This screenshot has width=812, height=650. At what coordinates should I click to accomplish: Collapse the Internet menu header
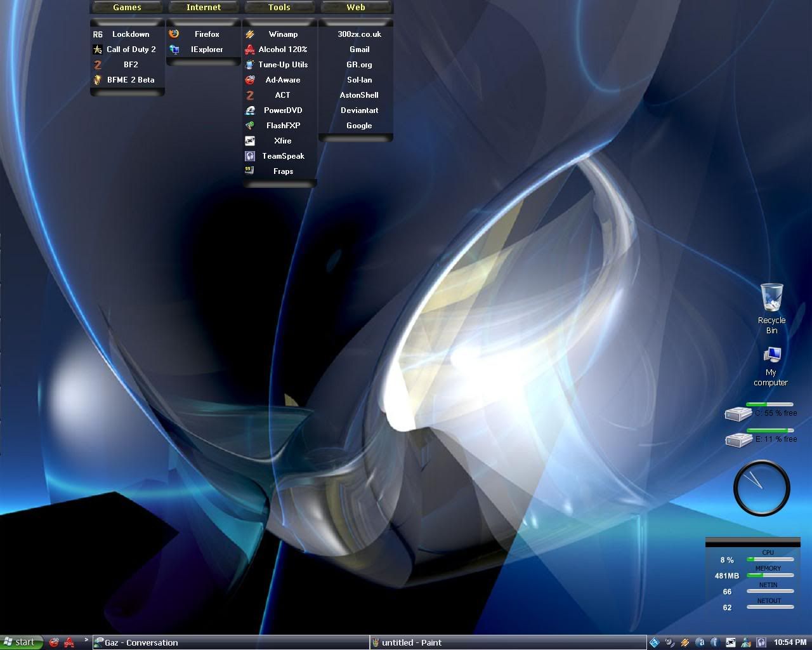pos(204,8)
